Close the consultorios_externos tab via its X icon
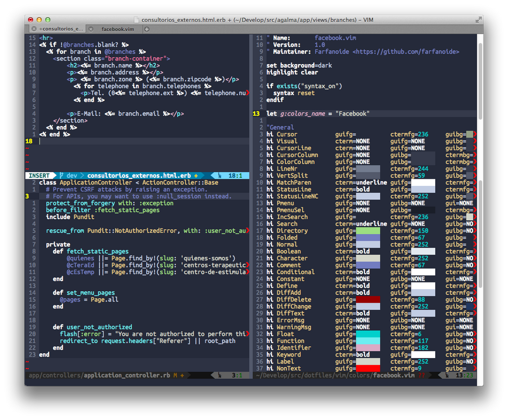The width and height of the screenshot is (508, 420). click(x=34, y=29)
